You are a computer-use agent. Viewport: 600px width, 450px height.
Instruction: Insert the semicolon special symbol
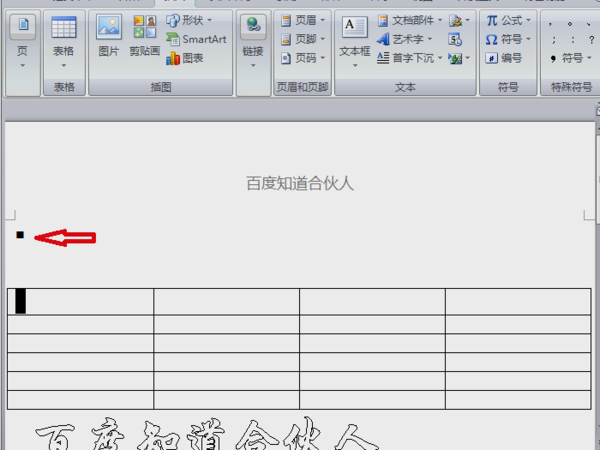(554, 40)
